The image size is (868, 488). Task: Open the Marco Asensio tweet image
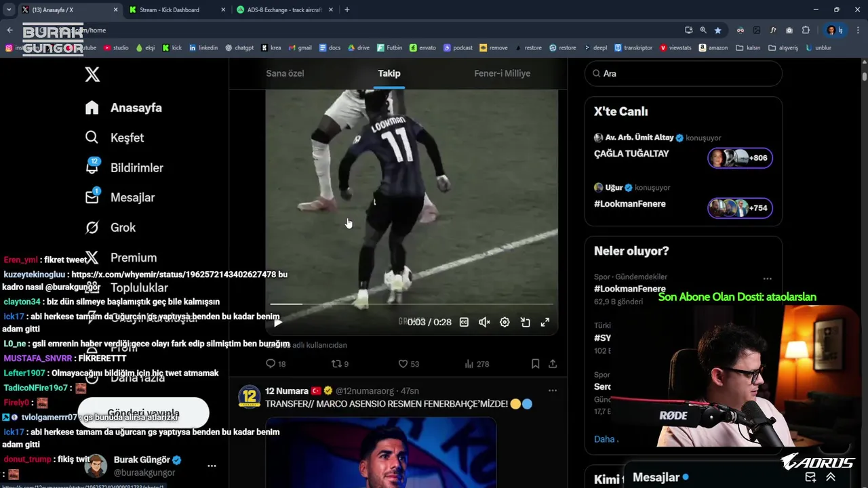pyautogui.click(x=380, y=452)
